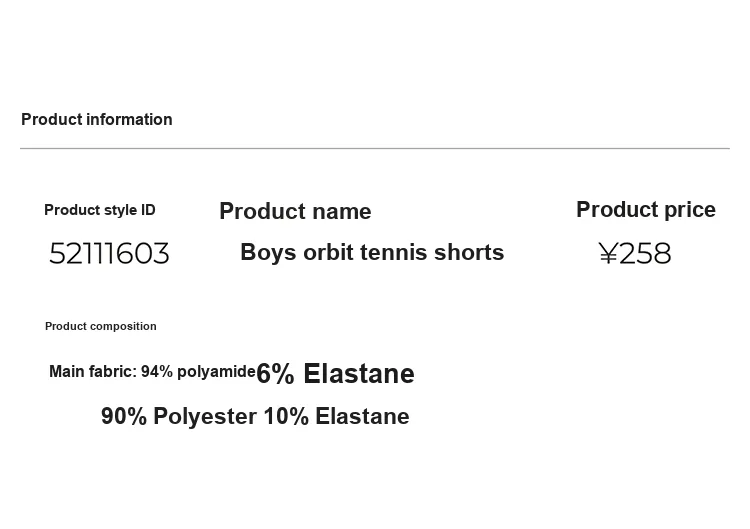Click the ¥258 price value

[x=635, y=253]
